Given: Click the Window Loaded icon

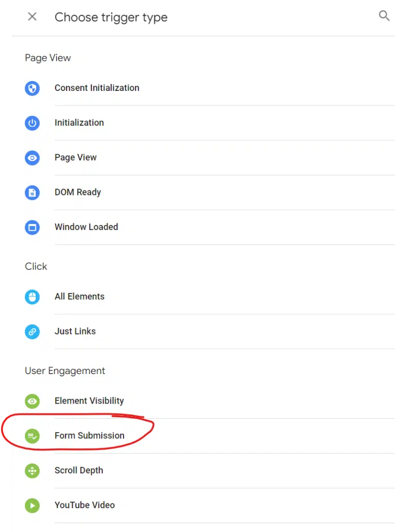Looking at the screenshot, I should tap(32, 228).
